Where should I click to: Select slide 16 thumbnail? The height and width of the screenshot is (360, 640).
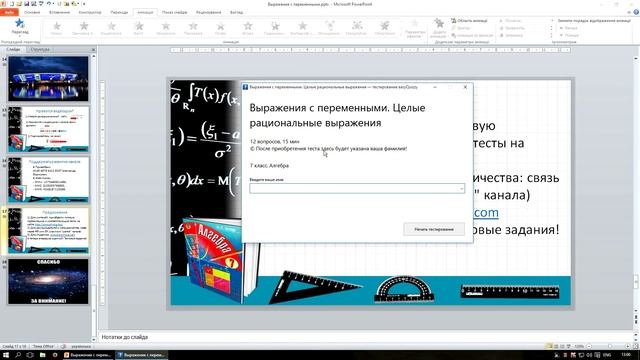[x=48, y=180]
